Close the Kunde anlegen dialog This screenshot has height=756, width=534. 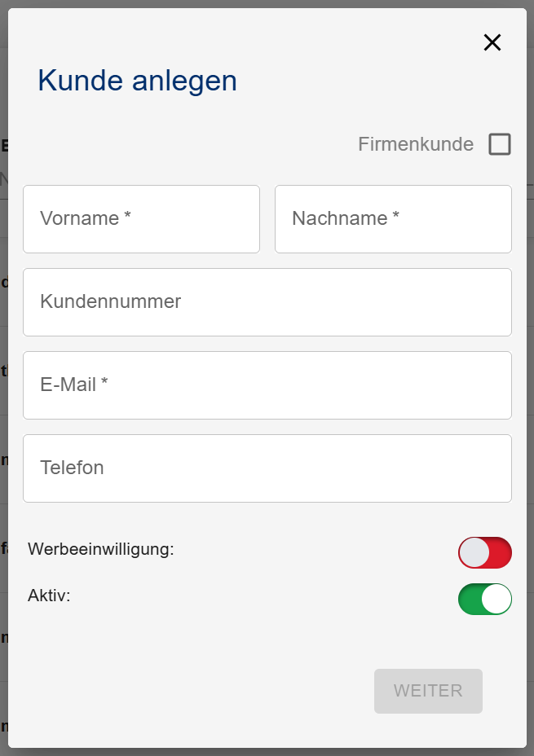pos(492,43)
